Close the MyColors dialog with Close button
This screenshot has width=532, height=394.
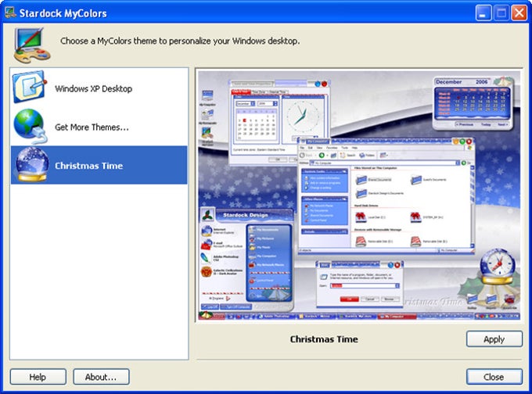coord(494,377)
